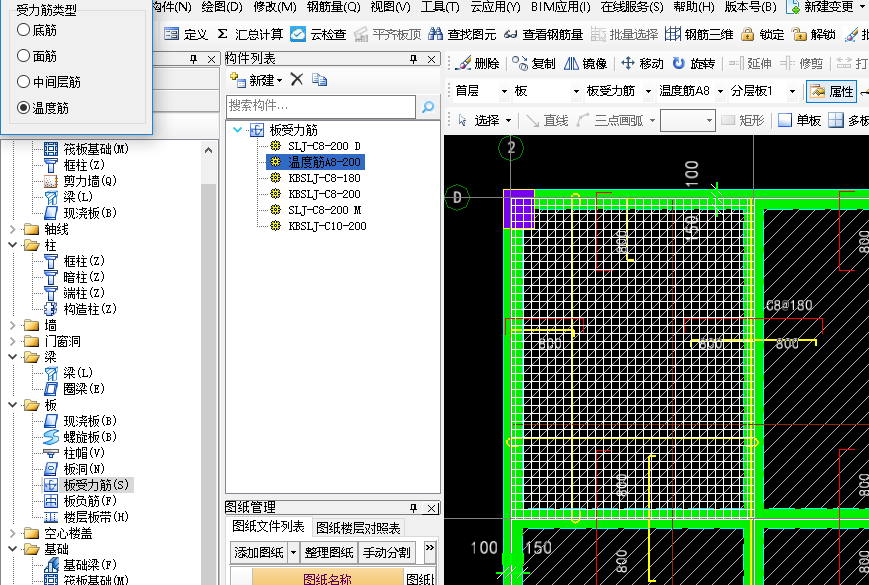Viewport: 869px width, 585px height.
Task: Switch to 图纸楼层对照表 tab
Action: (358, 528)
